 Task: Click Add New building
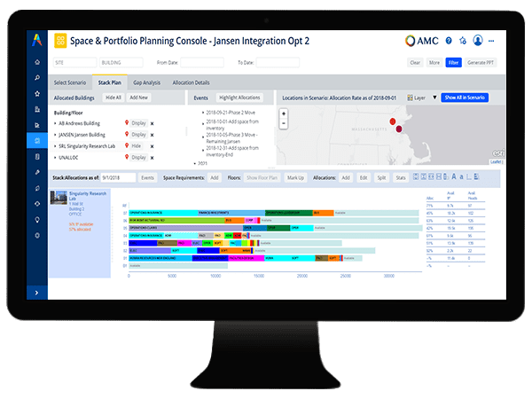[x=139, y=98]
